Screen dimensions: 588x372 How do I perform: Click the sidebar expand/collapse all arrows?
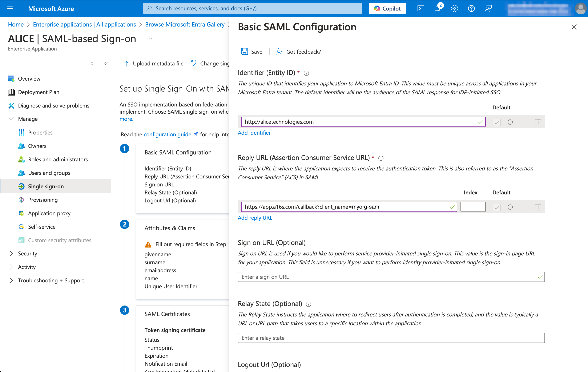92,64
